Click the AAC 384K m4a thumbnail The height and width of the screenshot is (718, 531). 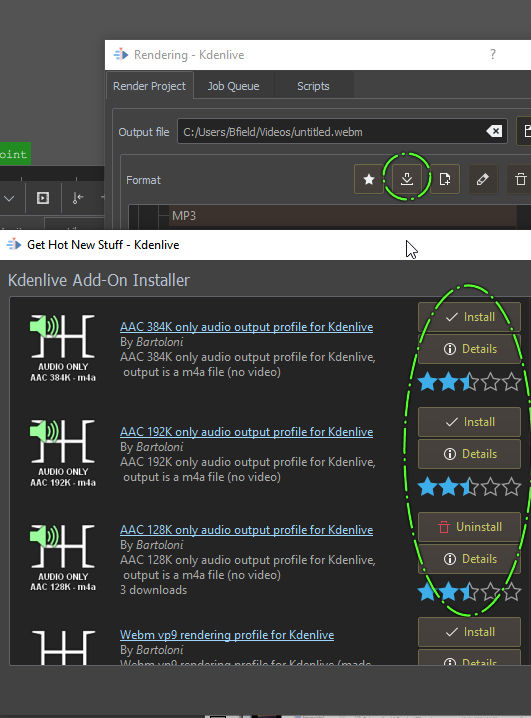point(63,348)
